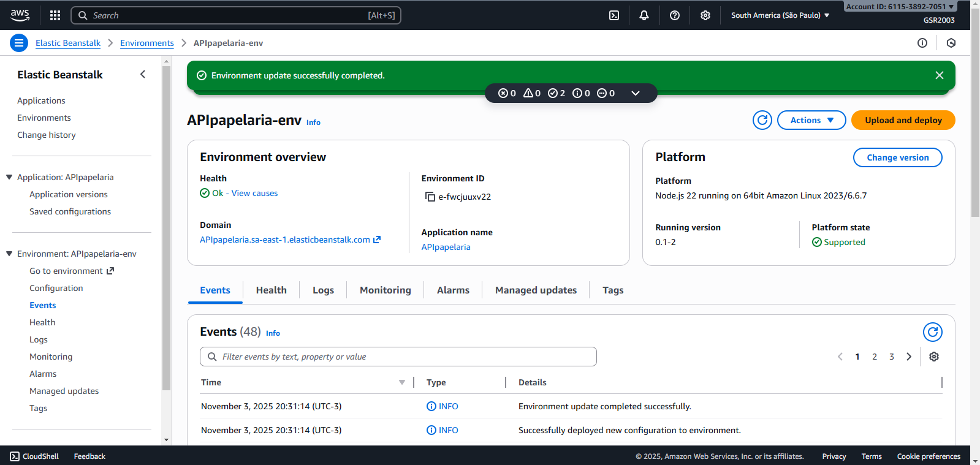Dismiss the green success banner
The image size is (980, 465).
click(x=940, y=75)
